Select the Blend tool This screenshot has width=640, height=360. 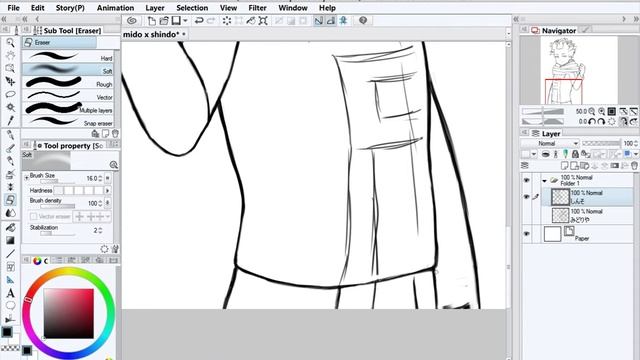[x=10, y=213]
